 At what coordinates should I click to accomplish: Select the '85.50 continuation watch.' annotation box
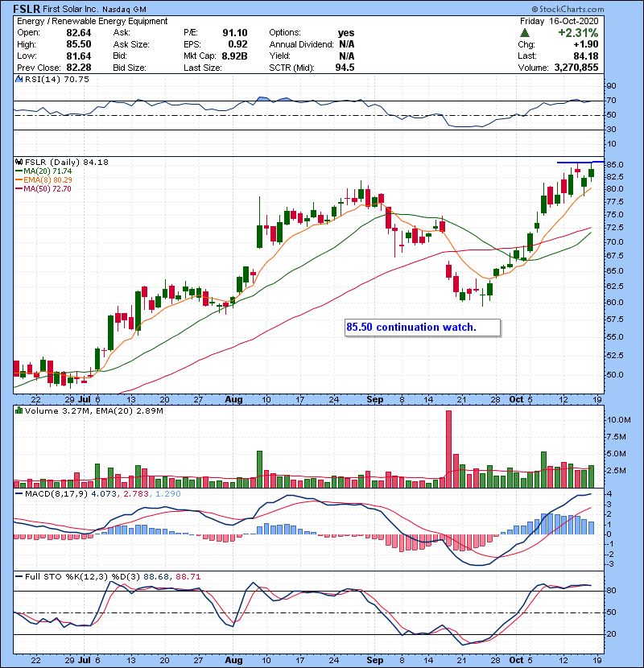pyautogui.click(x=421, y=328)
